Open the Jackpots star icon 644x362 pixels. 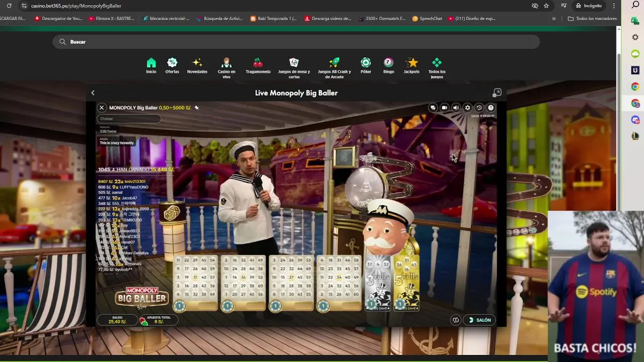(412, 65)
